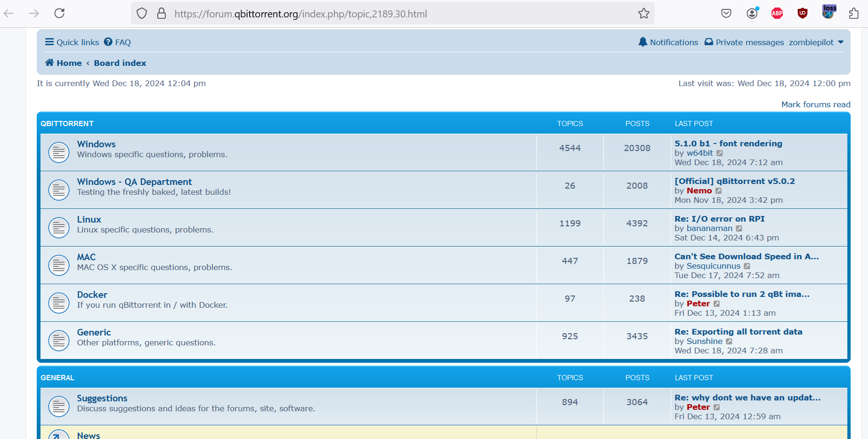View latest post icon next to bananaman
The width and height of the screenshot is (868, 439).
(x=739, y=229)
